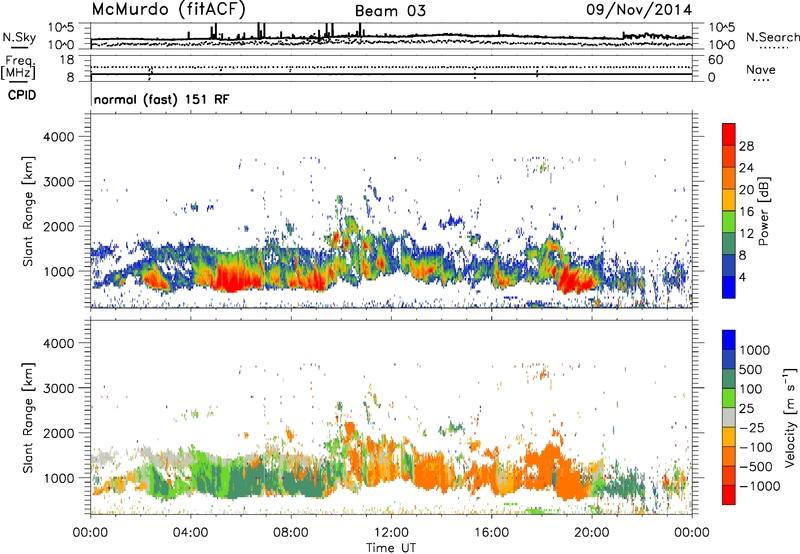Click the '20' power colorbar label
Viewport: 800px width, 554px height.
point(746,190)
